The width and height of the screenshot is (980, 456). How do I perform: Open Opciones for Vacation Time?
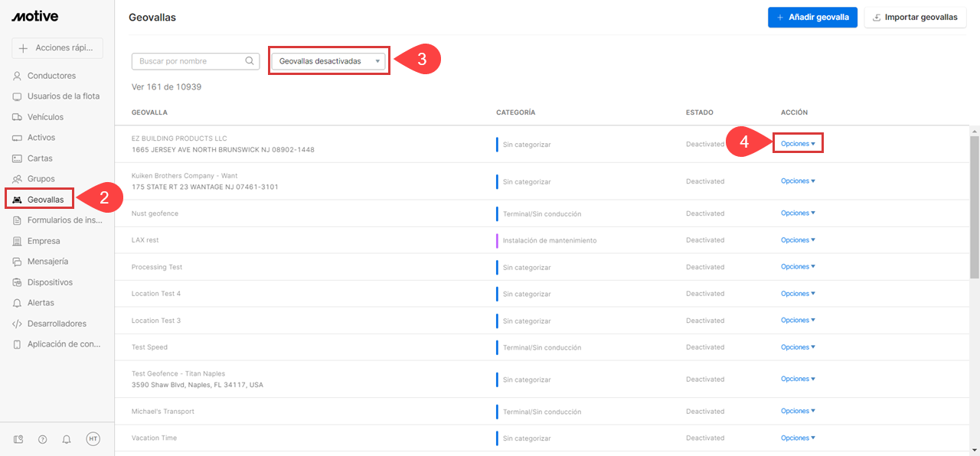(798, 438)
